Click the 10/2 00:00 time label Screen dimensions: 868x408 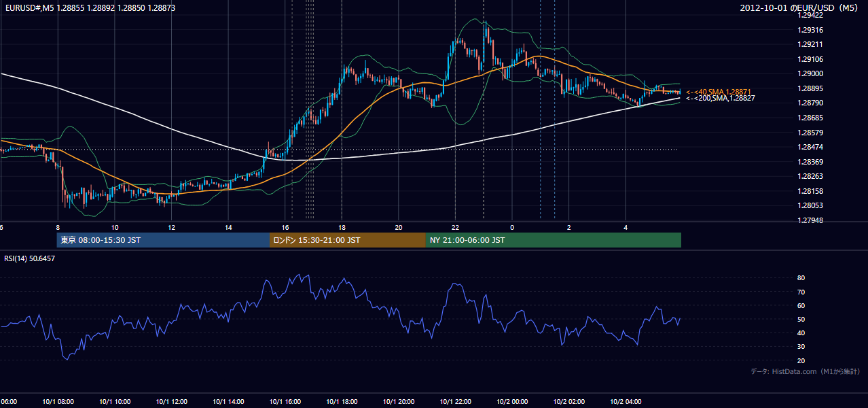512,402
